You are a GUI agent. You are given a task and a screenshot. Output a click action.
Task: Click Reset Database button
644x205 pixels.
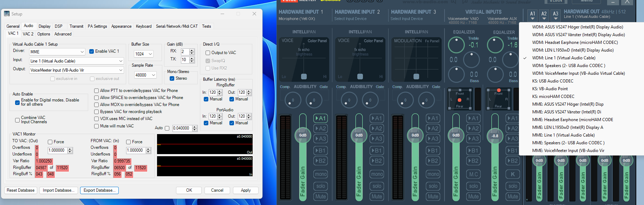click(x=21, y=190)
